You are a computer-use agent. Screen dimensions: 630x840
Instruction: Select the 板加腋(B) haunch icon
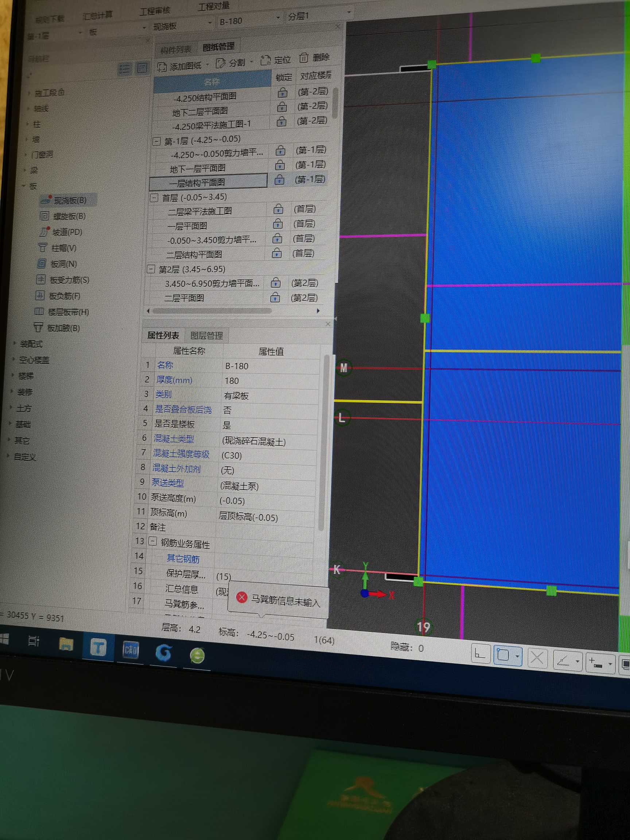[x=38, y=327]
